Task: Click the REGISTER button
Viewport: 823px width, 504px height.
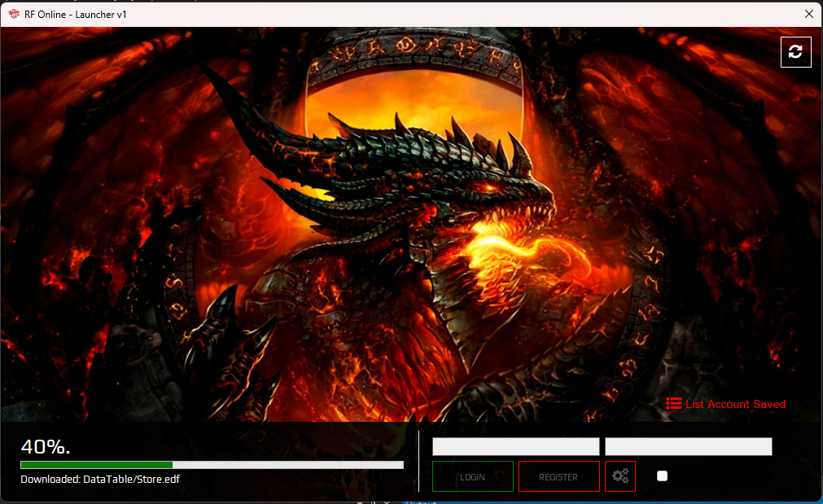Action: [558, 476]
